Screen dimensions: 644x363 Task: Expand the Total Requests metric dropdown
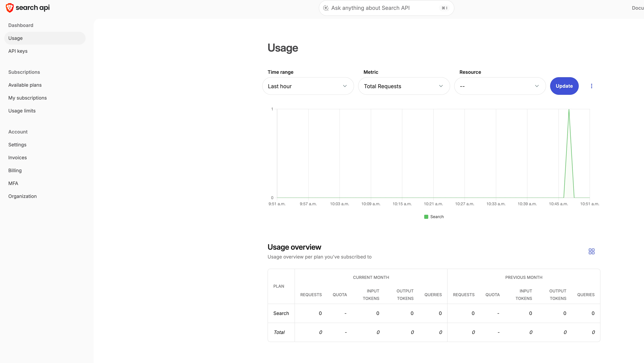pos(404,86)
